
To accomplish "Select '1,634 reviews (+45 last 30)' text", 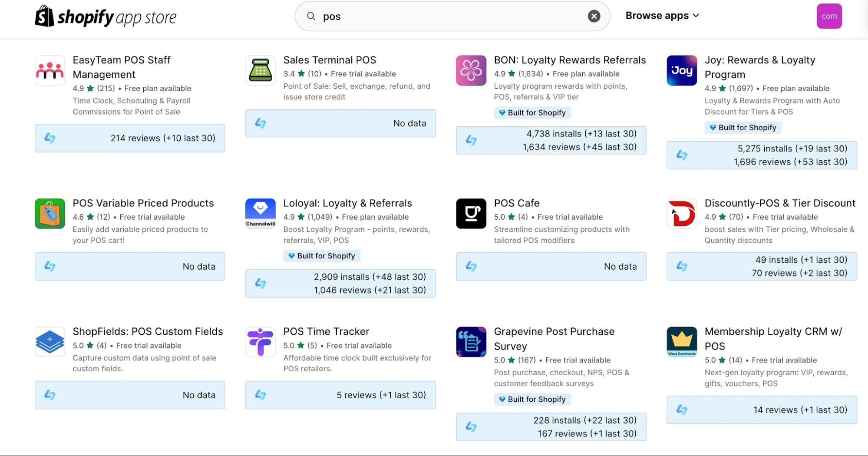I will pyautogui.click(x=580, y=147).
